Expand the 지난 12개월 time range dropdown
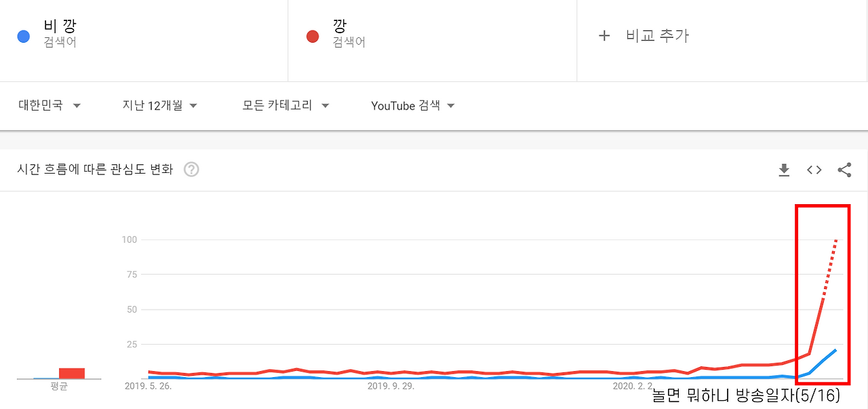The image size is (868, 409). [x=159, y=106]
